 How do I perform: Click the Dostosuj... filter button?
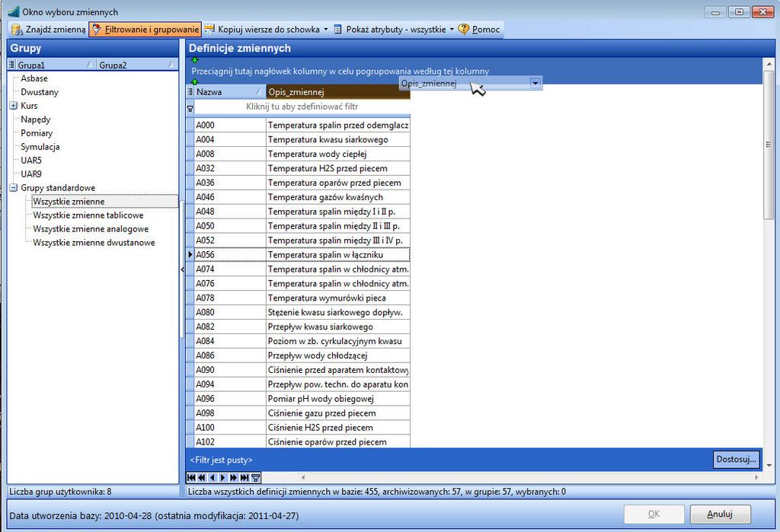point(737,460)
